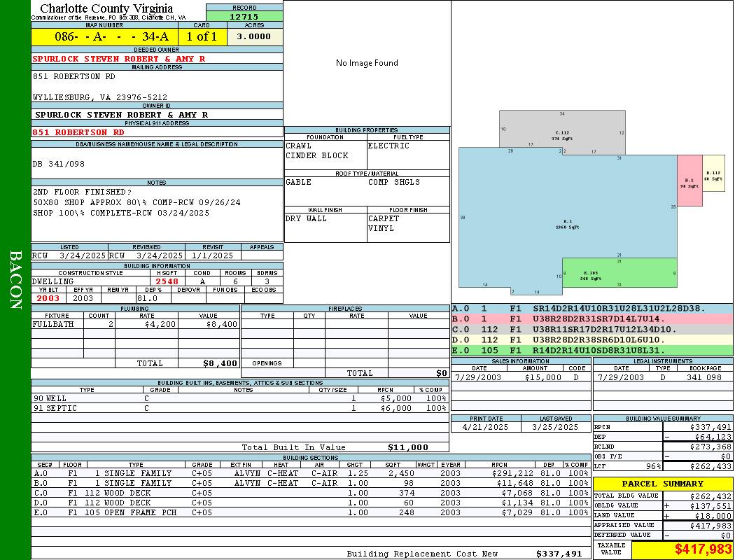The width and height of the screenshot is (735, 560).
Task: Select the blue A.1 1960 SqFt sketch section
Action: (568, 220)
